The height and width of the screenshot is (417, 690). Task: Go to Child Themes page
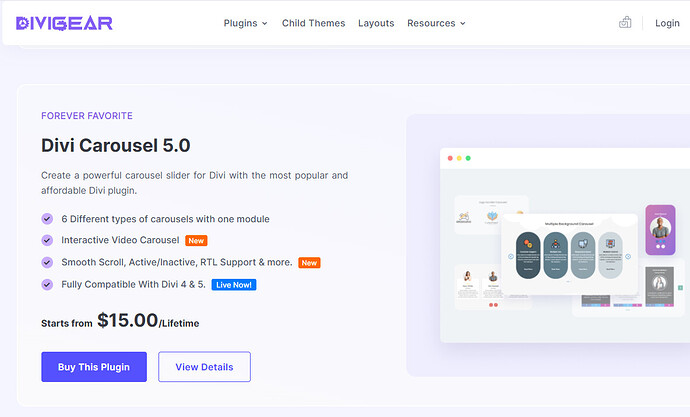click(313, 23)
